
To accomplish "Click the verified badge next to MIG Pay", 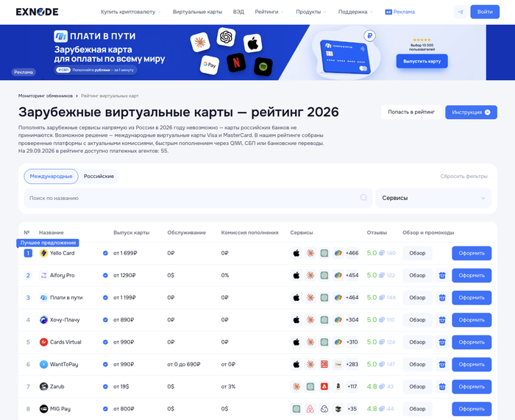I will [x=105, y=409].
